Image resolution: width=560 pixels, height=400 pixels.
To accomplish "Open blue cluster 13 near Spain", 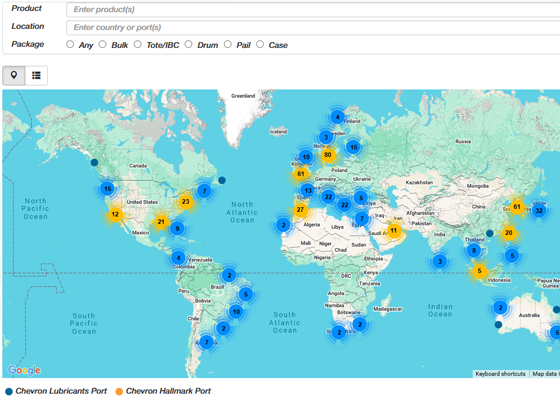I will tap(308, 190).
